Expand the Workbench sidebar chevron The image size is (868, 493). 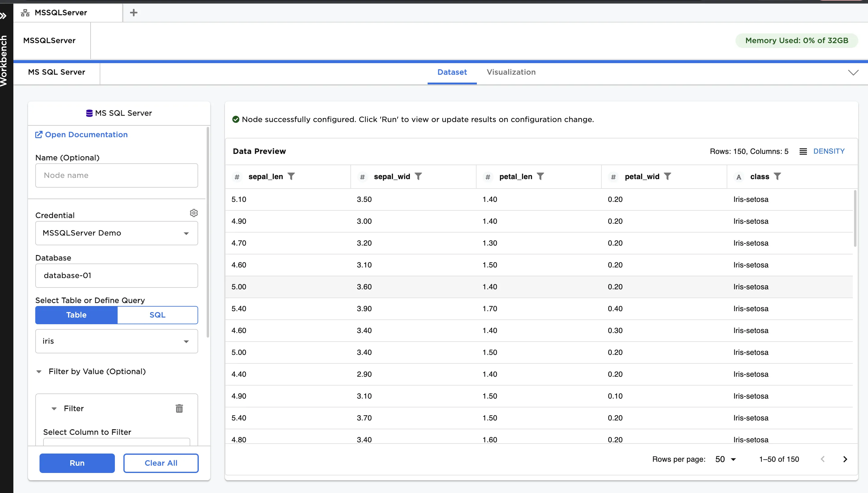click(x=4, y=15)
